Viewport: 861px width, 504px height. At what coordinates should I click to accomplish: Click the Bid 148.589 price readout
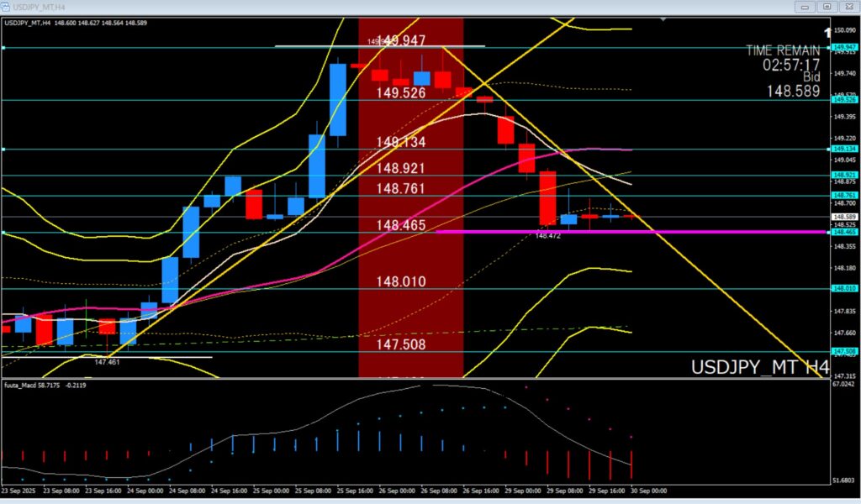[x=792, y=90]
